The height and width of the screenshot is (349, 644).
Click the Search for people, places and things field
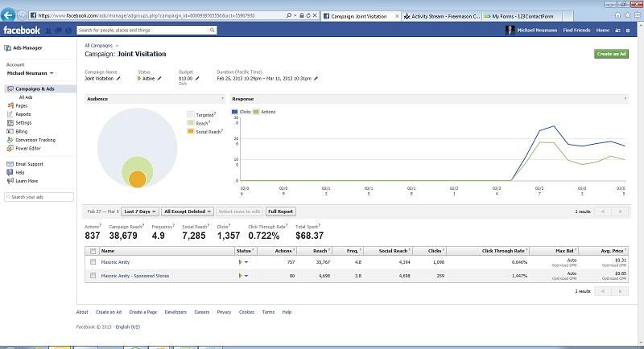pyautogui.click(x=143, y=30)
